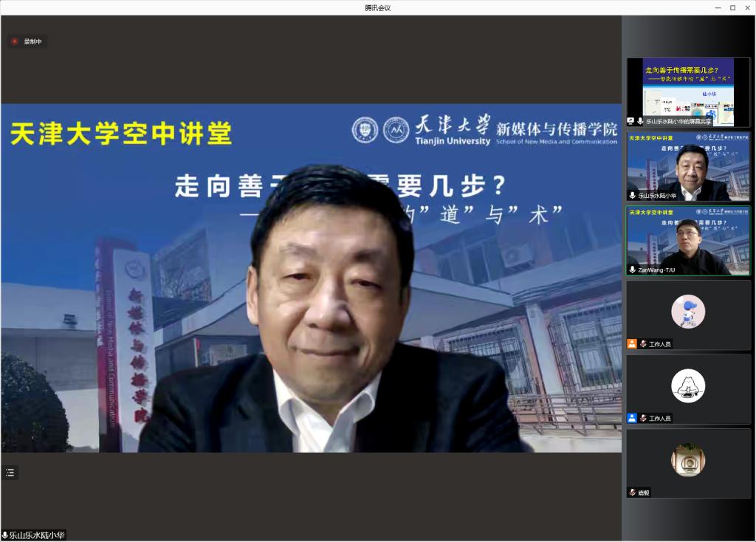Click blue co-host badge on second 工作人员 tile

[632, 418]
